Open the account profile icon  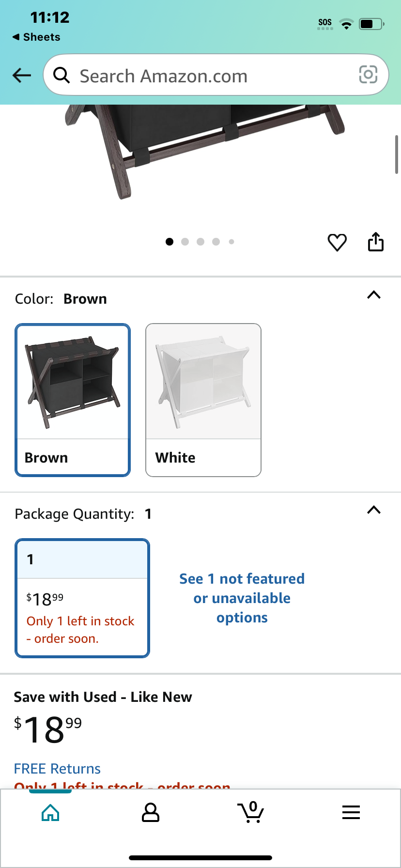151,813
